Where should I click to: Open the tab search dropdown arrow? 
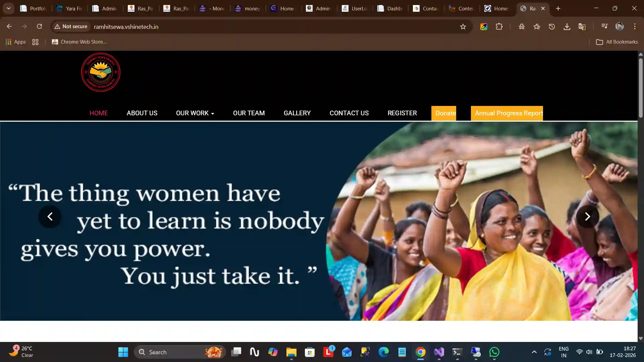pos(9,8)
